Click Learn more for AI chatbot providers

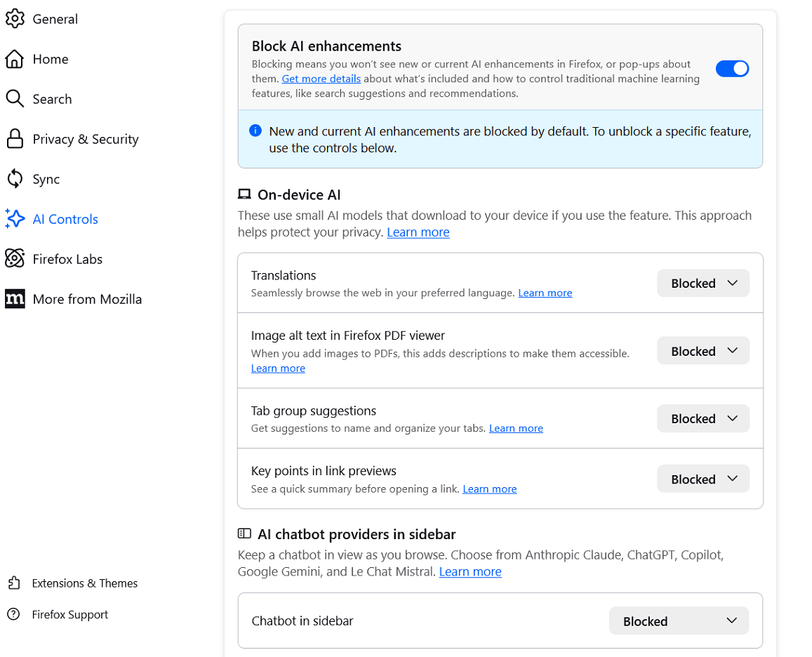tap(470, 572)
